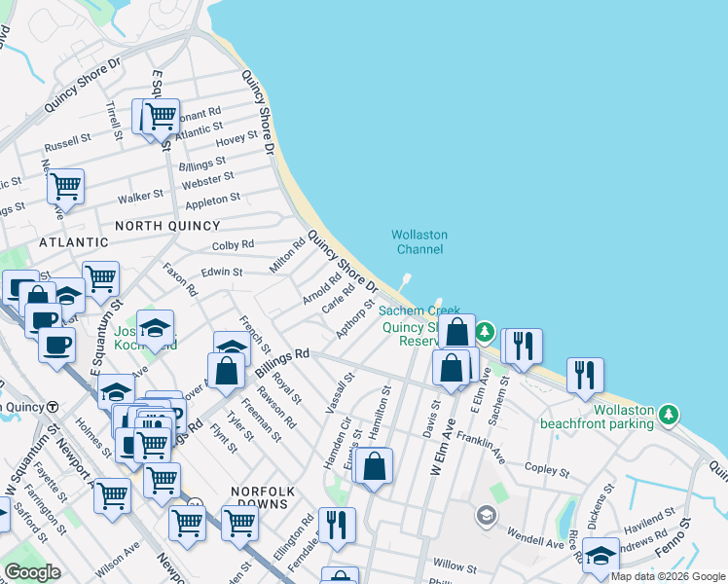The height and width of the screenshot is (584, 728).
Task: Click the Copley St street label
Action: tap(547, 470)
